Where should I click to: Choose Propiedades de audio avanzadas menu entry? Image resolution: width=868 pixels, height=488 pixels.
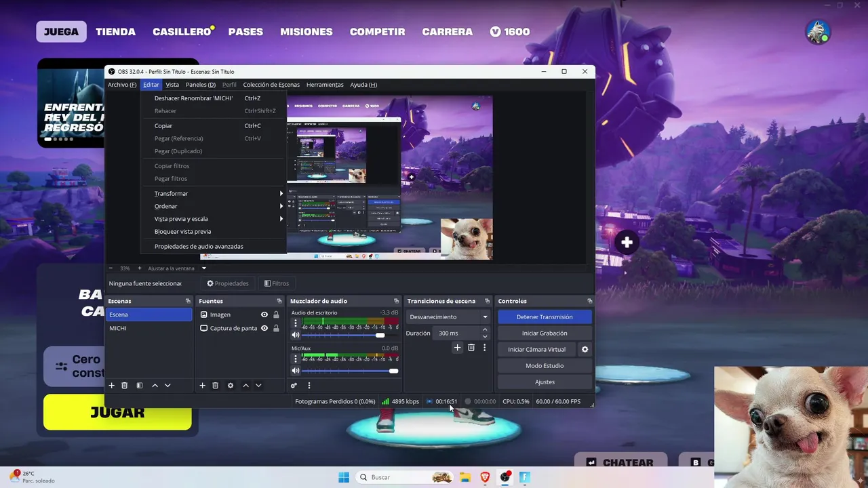pyautogui.click(x=214, y=247)
